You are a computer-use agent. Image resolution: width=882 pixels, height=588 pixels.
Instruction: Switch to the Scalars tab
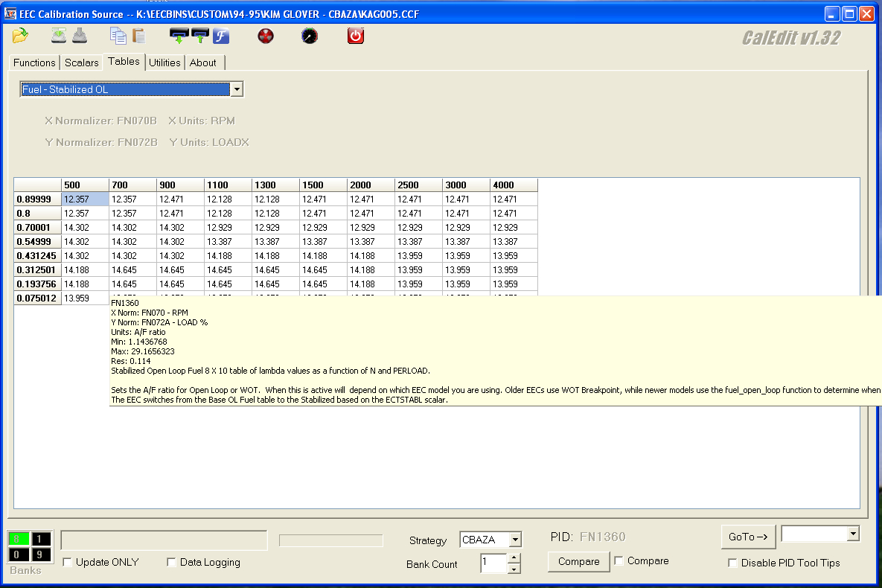point(81,63)
